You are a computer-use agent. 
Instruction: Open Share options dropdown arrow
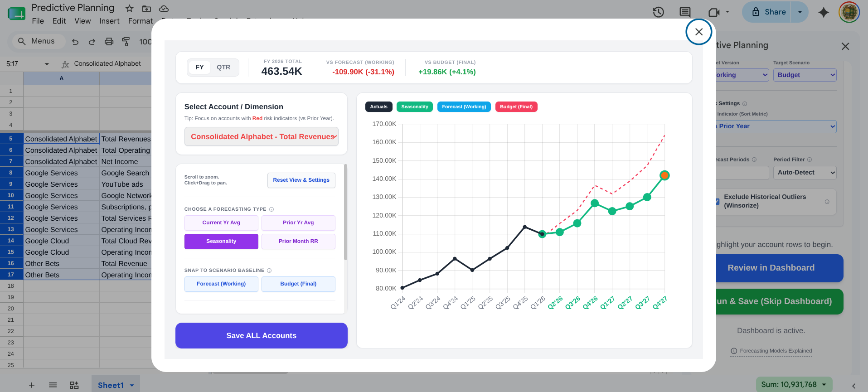[800, 12]
